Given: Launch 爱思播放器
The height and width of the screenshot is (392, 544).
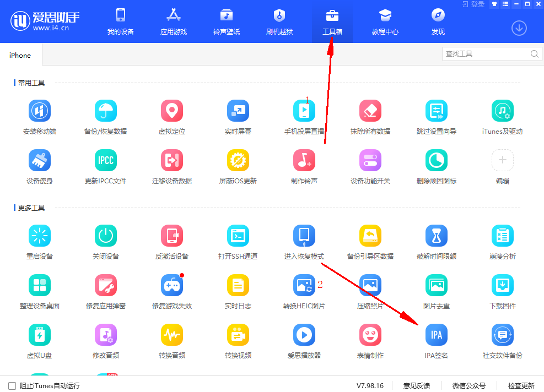Looking at the screenshot, I should tap(304, 335).
